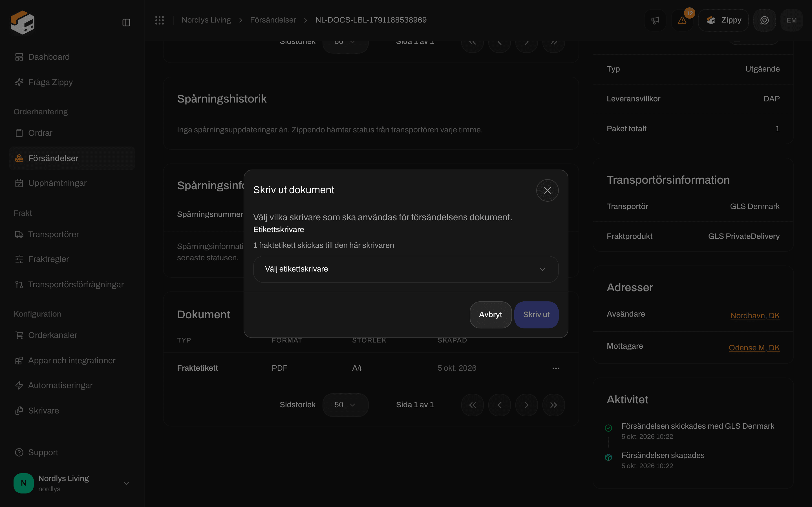
Task: Go to first page of Dokument
Action: tap(473, 405)
